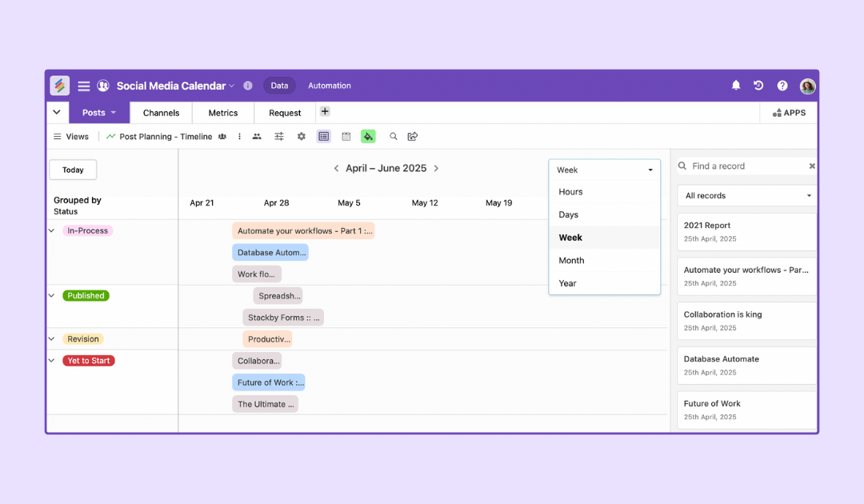Open the All records dropdown
The image size is (864, 504).
pyautogui.click(x=747, y=195)
